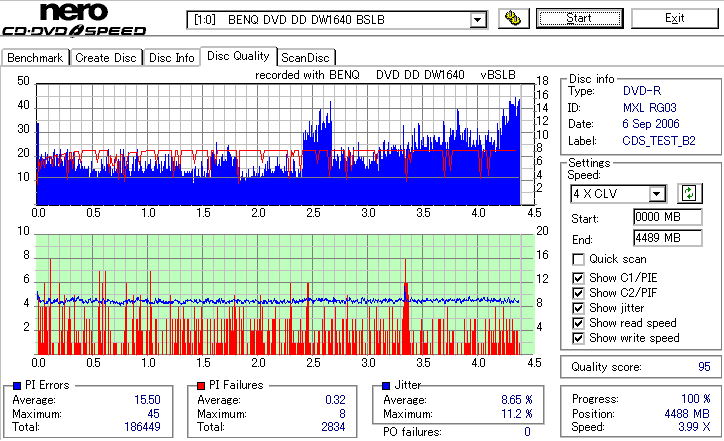Click the Start button
This screenshot has width=724, height=441.
pos(579,18)
